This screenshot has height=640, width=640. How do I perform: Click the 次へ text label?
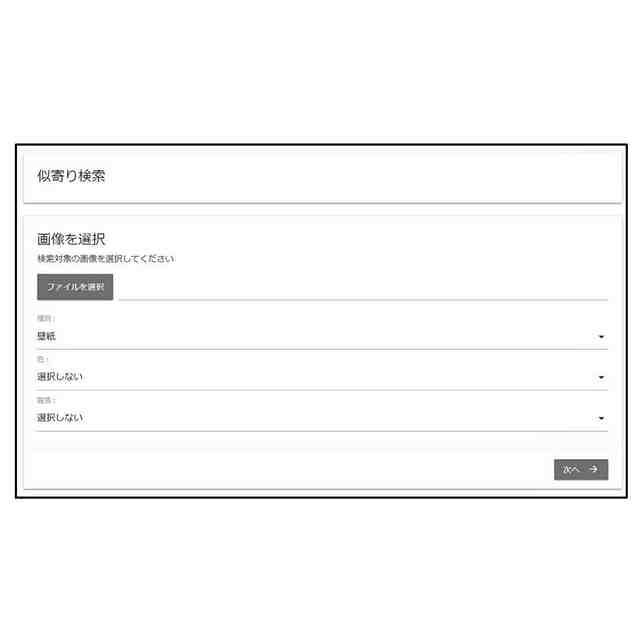coord(571,469)
